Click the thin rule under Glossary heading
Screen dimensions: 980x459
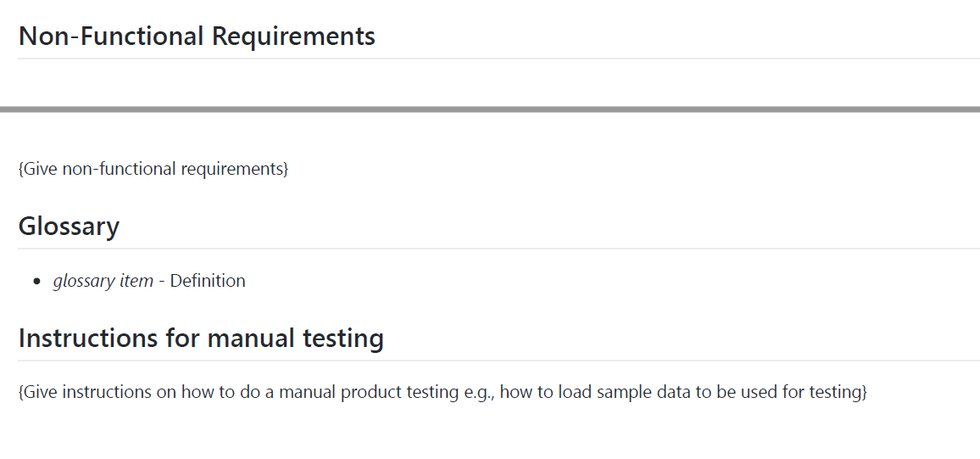click(x=499, y=249)
